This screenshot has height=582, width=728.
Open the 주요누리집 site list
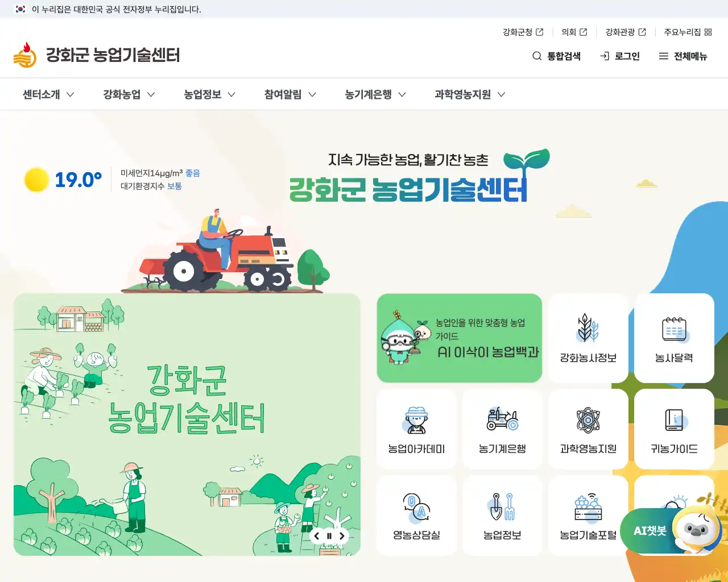coord(688,32)
